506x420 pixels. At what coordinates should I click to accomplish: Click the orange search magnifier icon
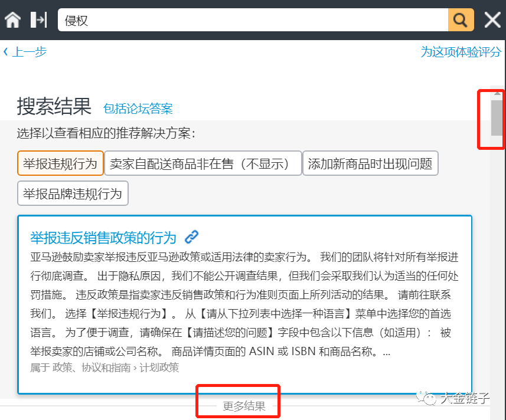[x=461, y=19]
